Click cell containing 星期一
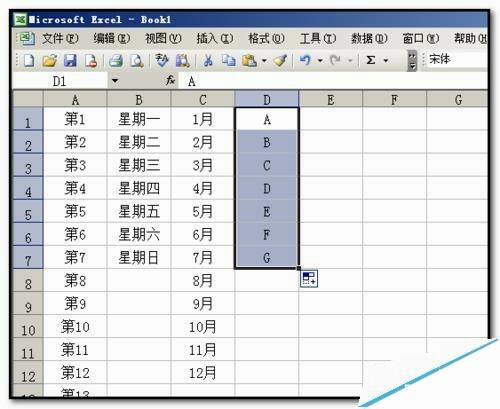Image resolution: width=500 pixels, height=409 pixels. pyautogui.click(x=139, y=119)
